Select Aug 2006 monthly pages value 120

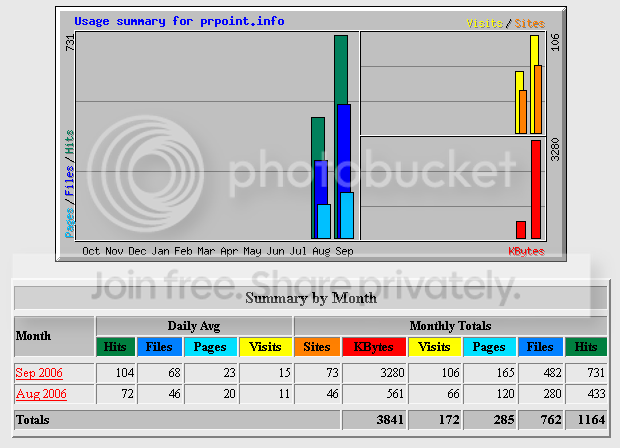[x=505, y=394]
